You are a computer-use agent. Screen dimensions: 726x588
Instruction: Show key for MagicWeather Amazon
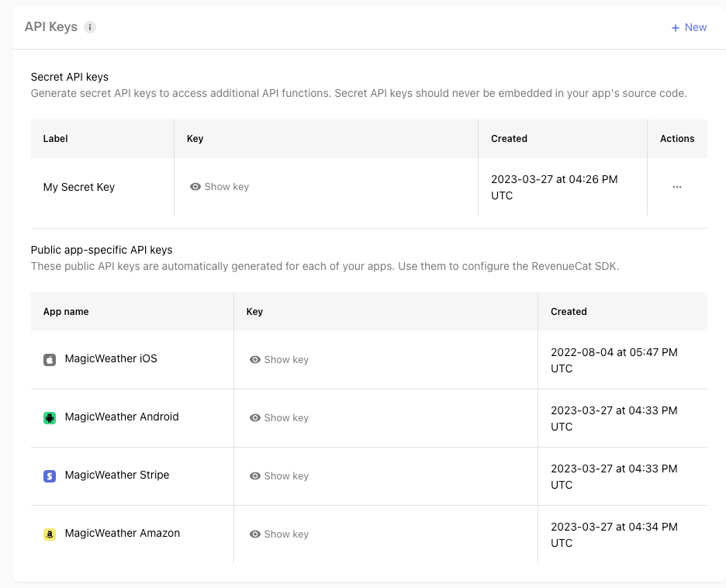pos(279,534)
